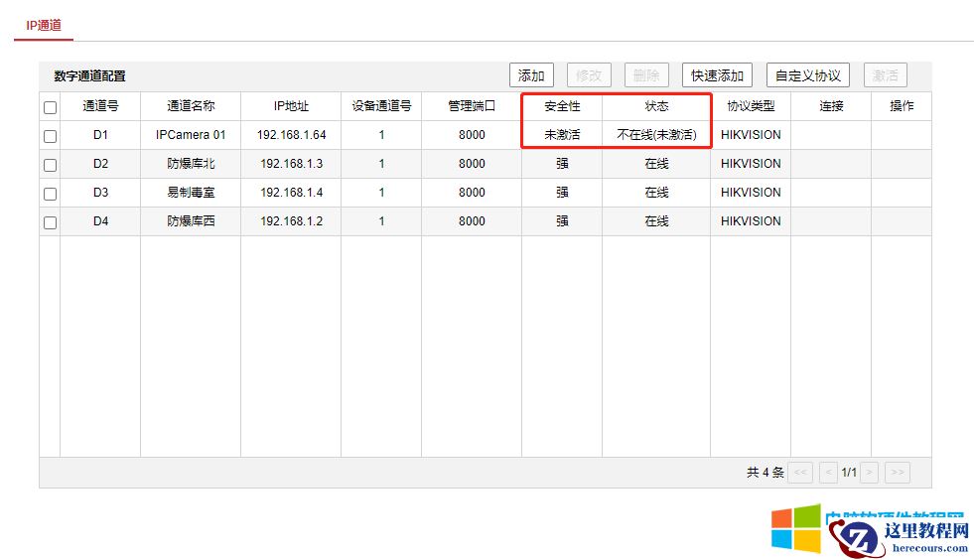Click the 共 4 条 total count
The image size is (974, 560).
click(x=765, y=473)
